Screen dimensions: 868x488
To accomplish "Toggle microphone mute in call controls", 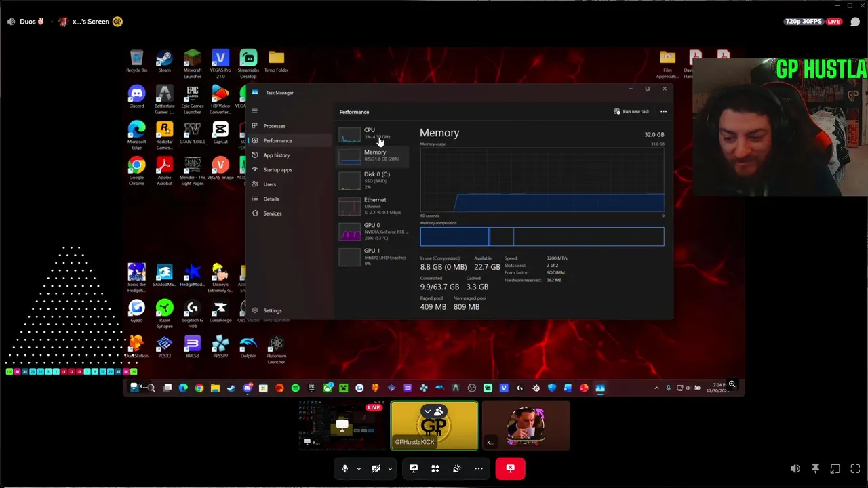I will pyautogui.click(x=344, y=468).
